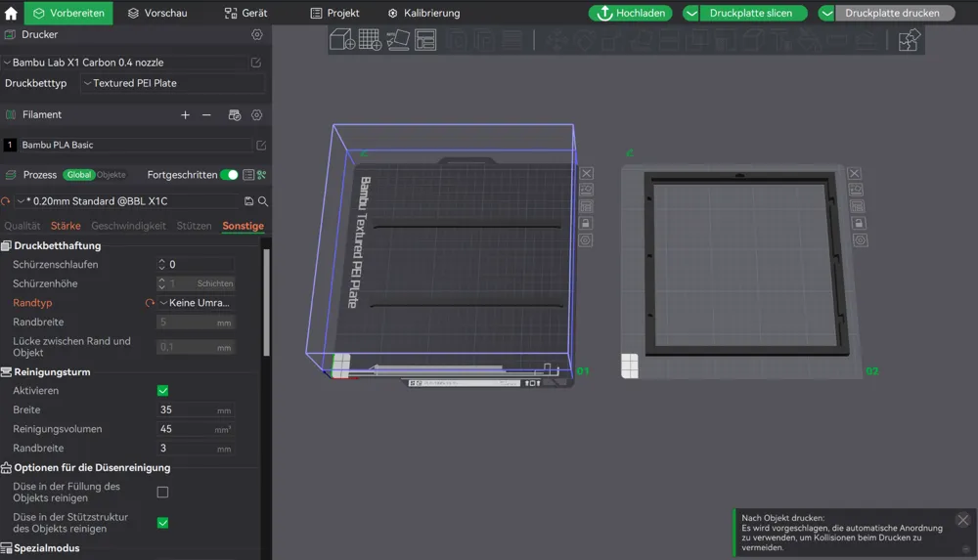Add a filament with the plus icon

coord(185,114)
